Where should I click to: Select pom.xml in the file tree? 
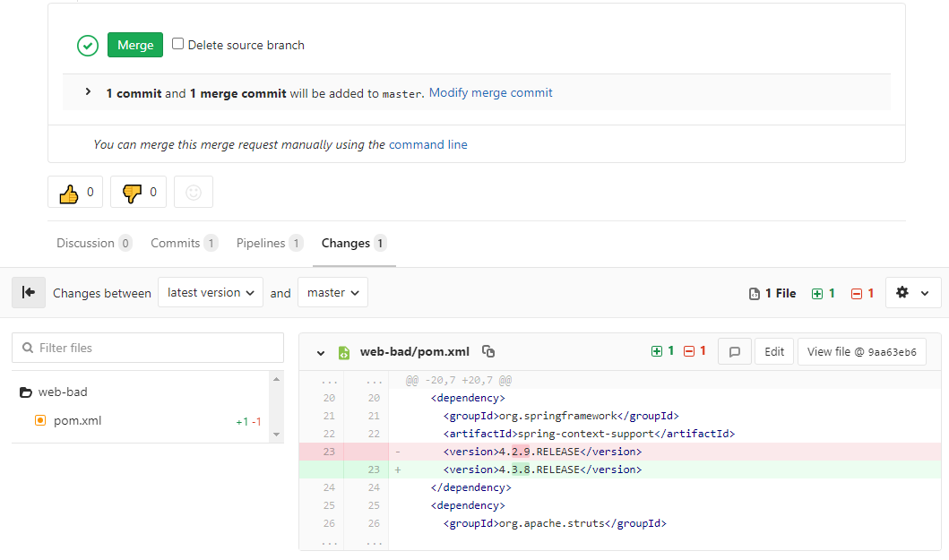click(77, 421)
